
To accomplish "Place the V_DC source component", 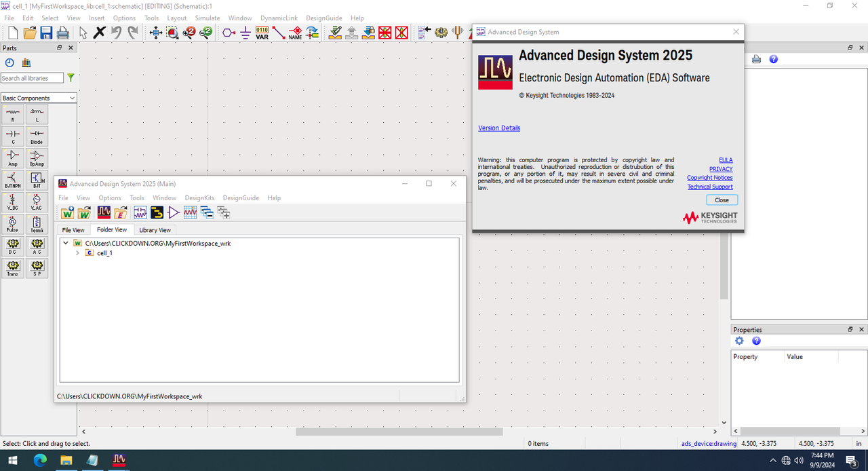I will (x=13, y=202).
